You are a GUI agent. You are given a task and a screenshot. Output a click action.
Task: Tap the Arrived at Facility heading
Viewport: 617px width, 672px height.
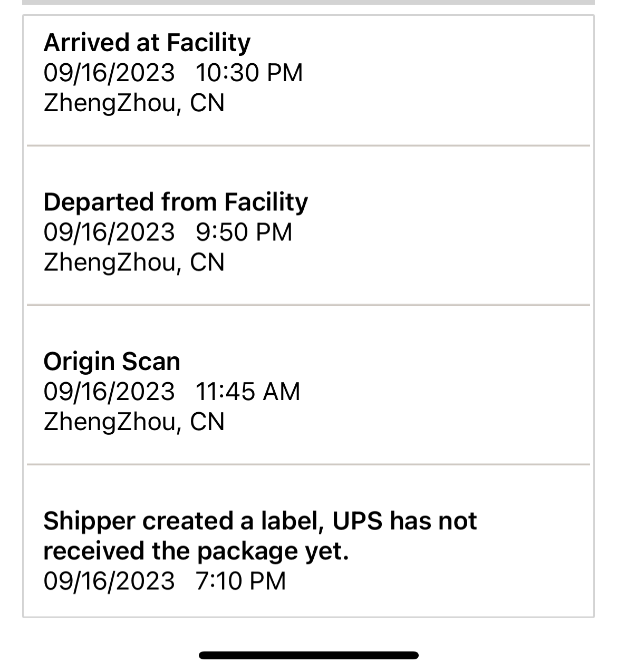click(x=147, y=43)
